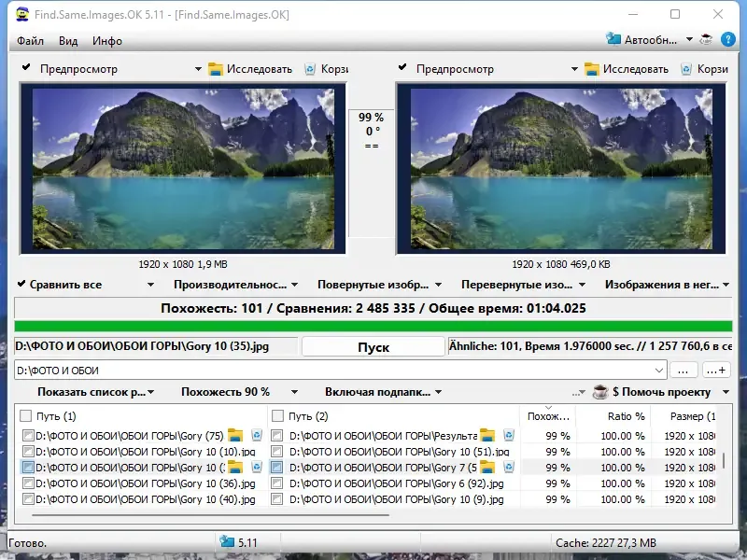Screen dimensions: 747x560
Task: Click the 5.11 version icon in status bar
Action: click(227, 542)
